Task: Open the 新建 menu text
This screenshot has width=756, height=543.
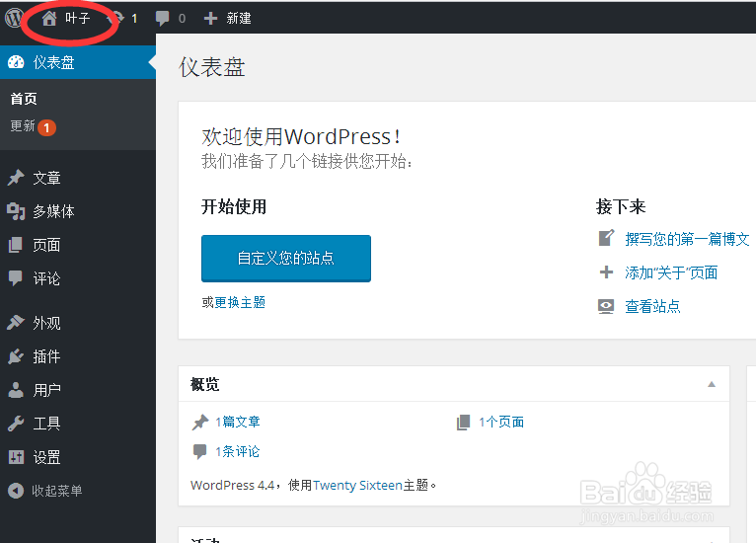Action: [x=239, y=19]
